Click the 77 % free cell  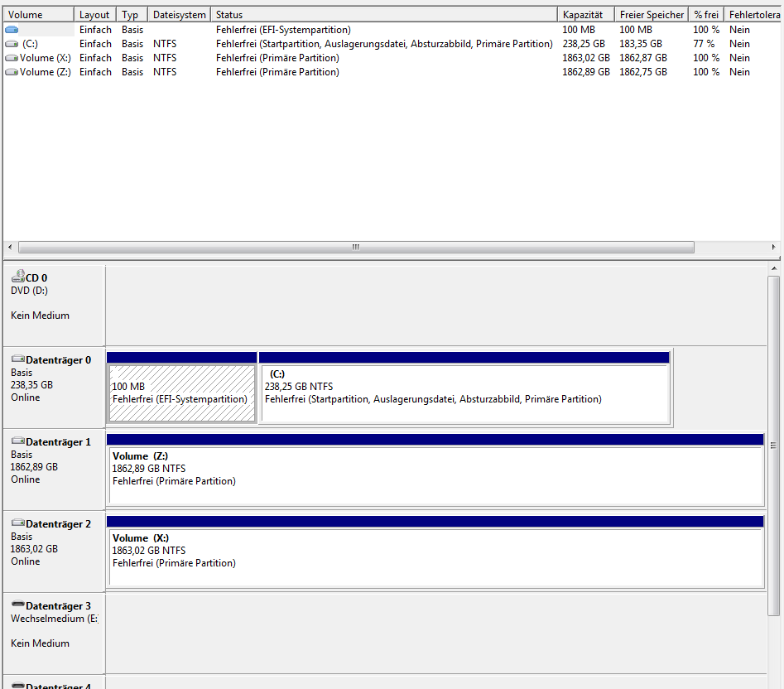(704, 44)
